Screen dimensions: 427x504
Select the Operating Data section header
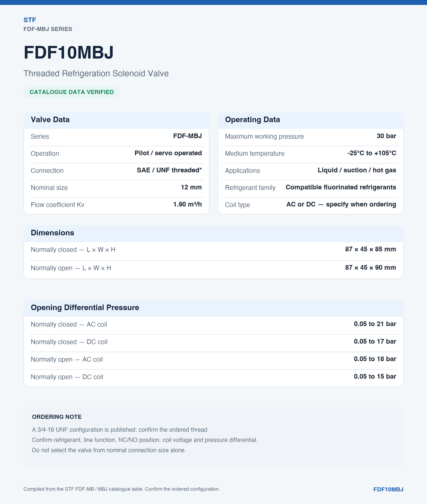[253, 120]
